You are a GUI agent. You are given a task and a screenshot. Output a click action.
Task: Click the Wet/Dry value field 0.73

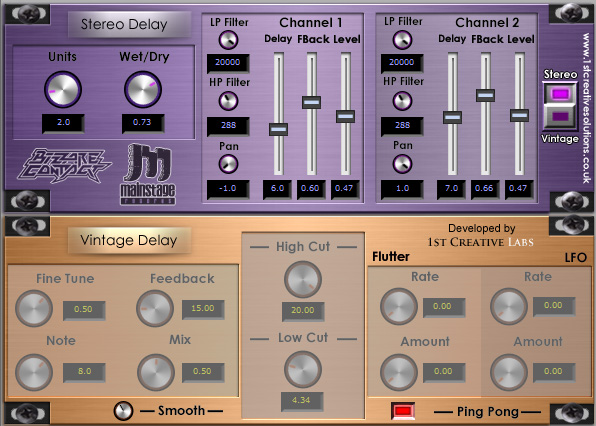(x=143, y=123)
